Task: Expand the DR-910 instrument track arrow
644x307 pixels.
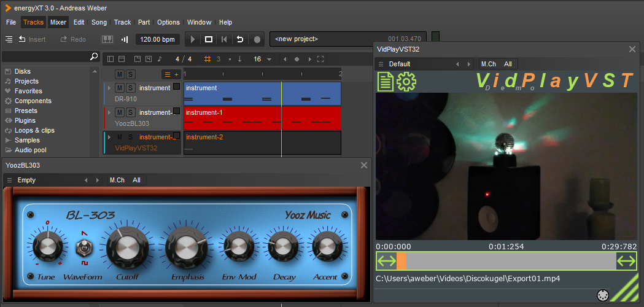Action: coord(109,88)
